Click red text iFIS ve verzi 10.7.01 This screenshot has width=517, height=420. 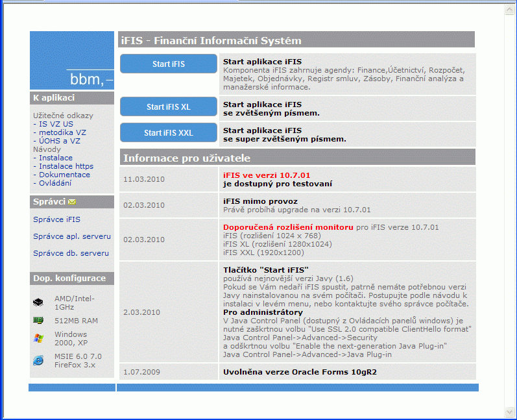coord(267,175)
